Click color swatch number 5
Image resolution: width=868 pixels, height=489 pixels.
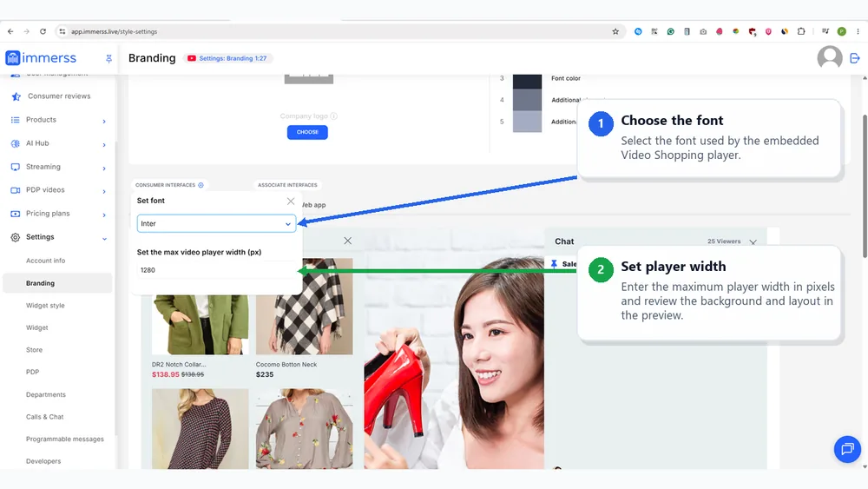527,122
